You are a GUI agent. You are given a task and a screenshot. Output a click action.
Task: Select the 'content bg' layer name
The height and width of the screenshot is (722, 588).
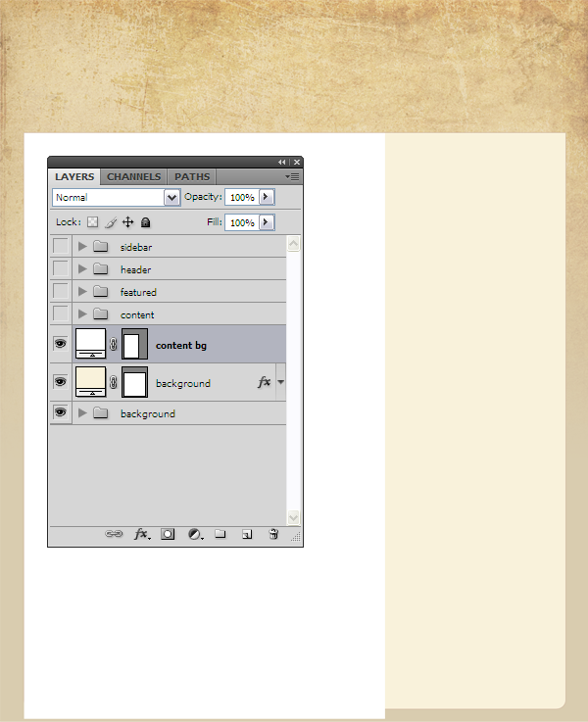[181, 346]
